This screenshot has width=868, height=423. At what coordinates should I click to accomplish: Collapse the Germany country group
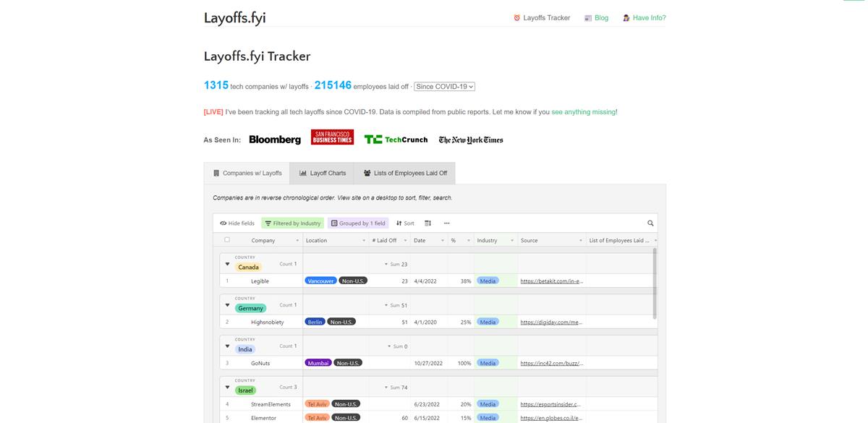(227, 305)
